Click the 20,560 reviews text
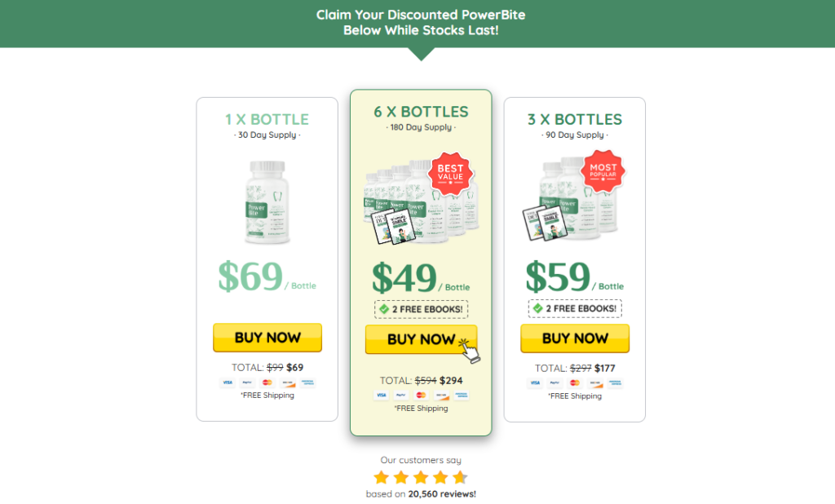Screen dimensions: 835x504 442,494
